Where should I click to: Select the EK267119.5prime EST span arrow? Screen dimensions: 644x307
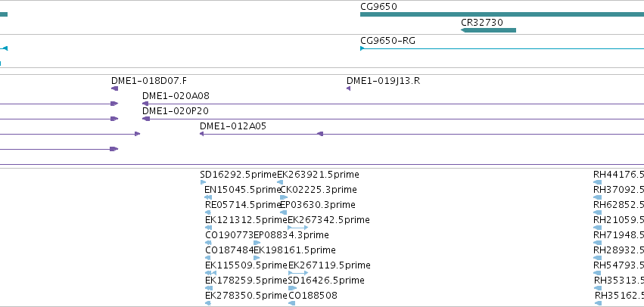pos(298,272)
